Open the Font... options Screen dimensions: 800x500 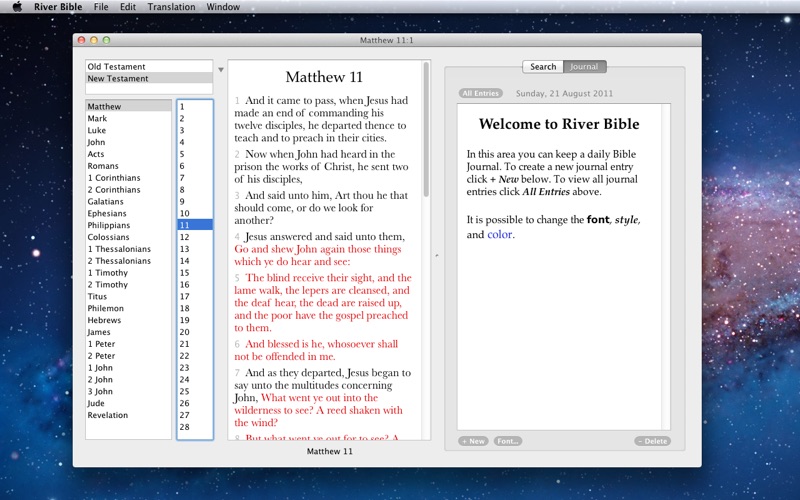click(x=507, y=441)
